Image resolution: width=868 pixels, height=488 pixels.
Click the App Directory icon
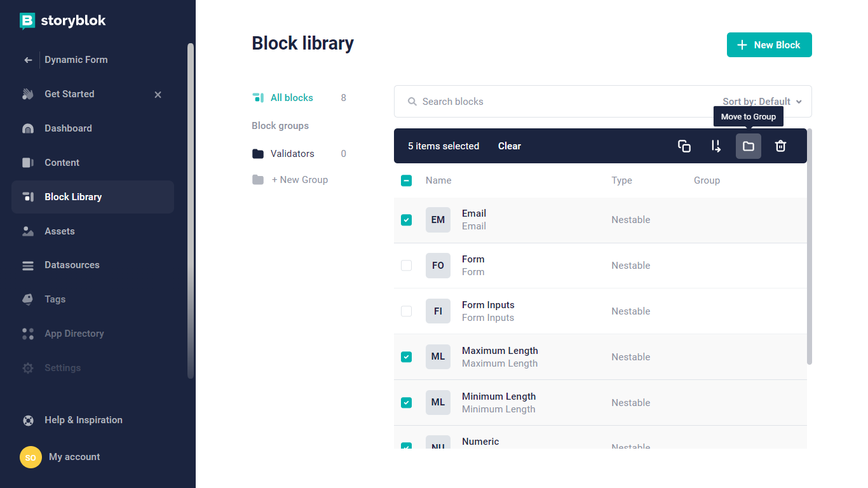[x=28, y=334]
